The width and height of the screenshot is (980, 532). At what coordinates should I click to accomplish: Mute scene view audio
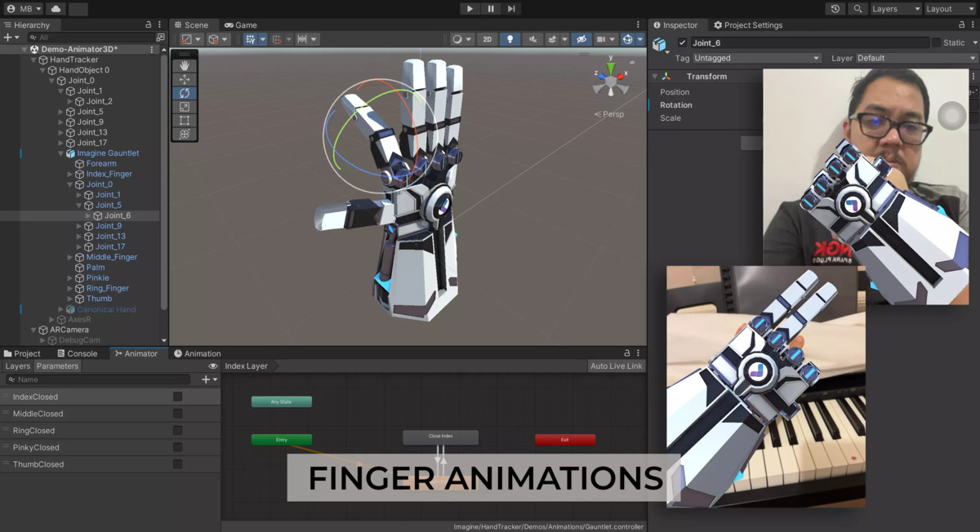click(x=533, y=38)
